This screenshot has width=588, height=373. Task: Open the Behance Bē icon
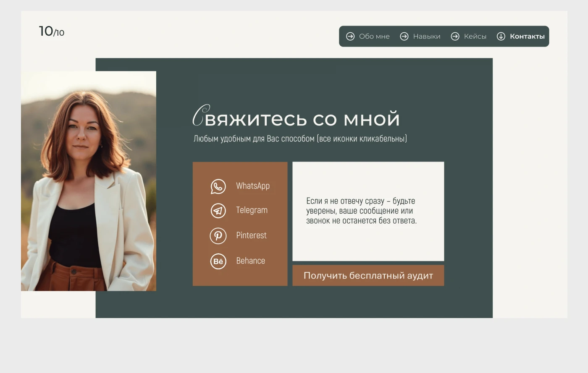click(218, 261)
